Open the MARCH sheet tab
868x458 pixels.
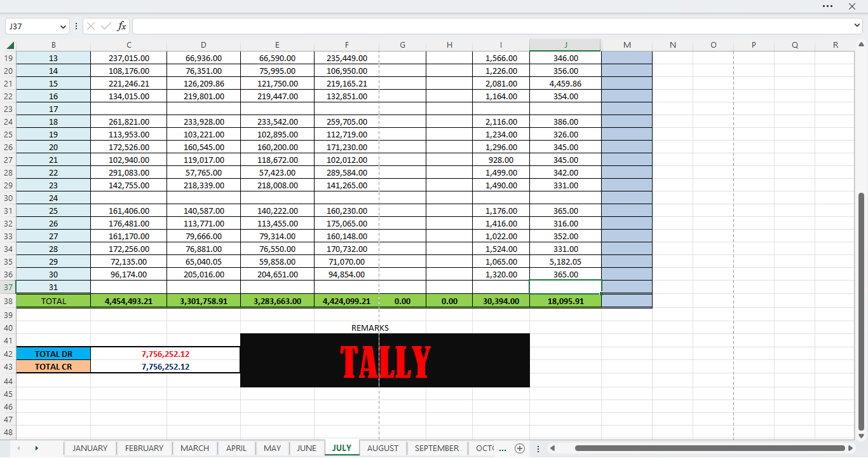pyautogui.click(x=194, y=448)
